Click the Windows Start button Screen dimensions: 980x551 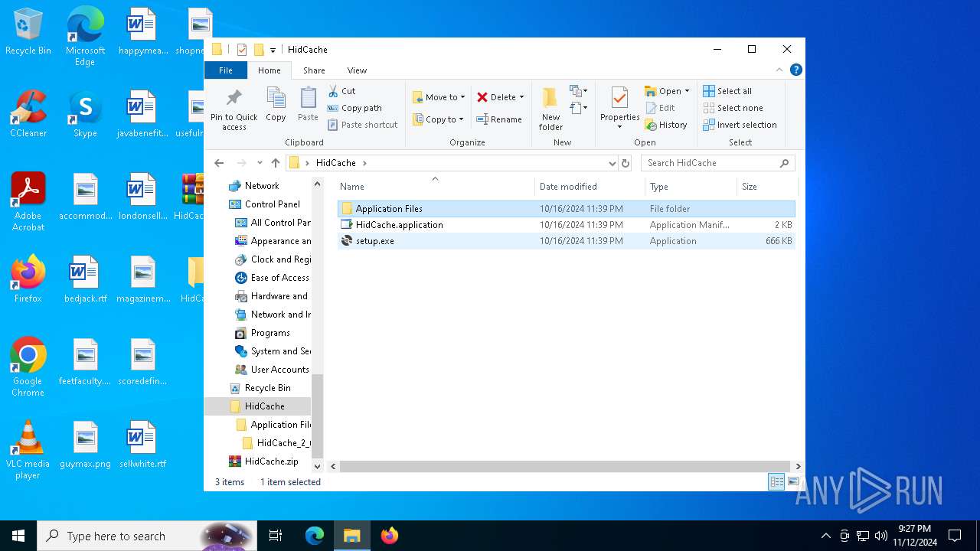click(18, 536)
